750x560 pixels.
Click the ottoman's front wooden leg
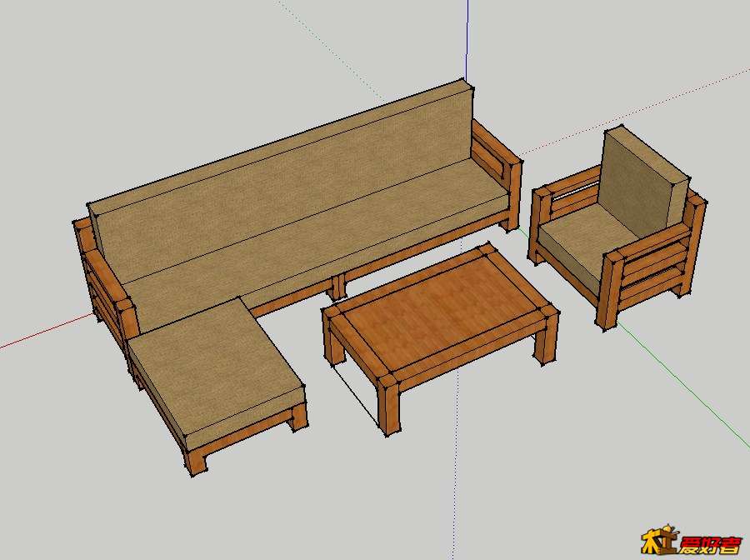coord(195,457)
